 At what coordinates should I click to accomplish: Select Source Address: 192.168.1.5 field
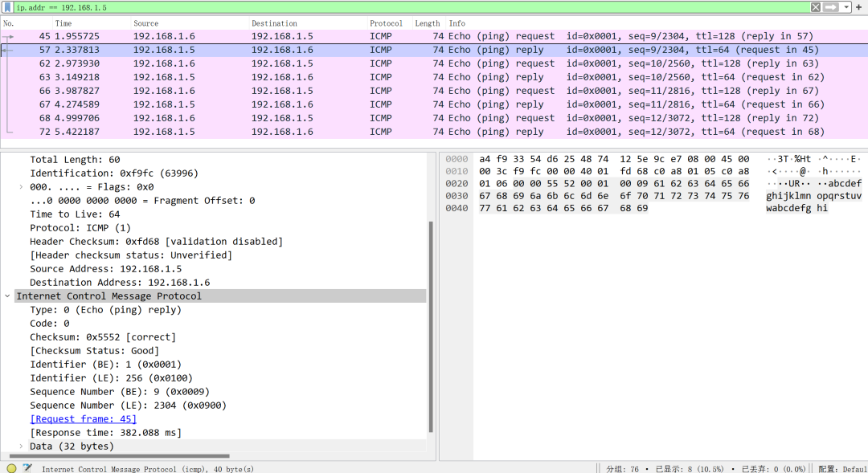(106, 269)
